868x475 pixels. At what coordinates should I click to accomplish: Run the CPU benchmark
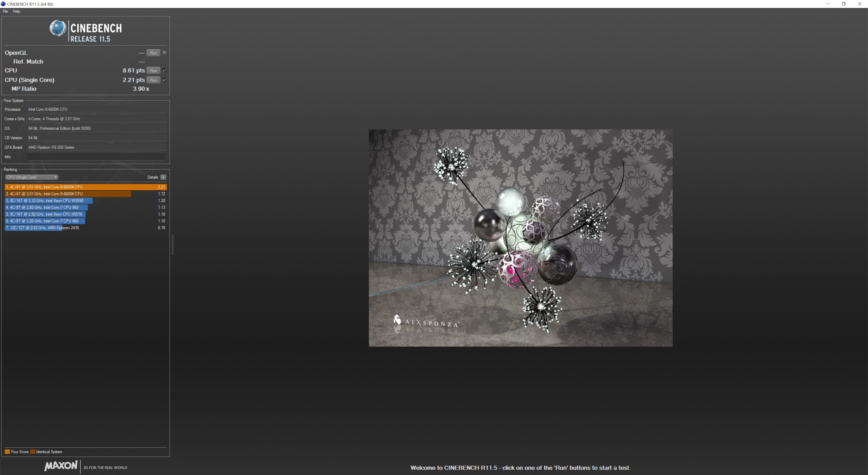(153, 70)
